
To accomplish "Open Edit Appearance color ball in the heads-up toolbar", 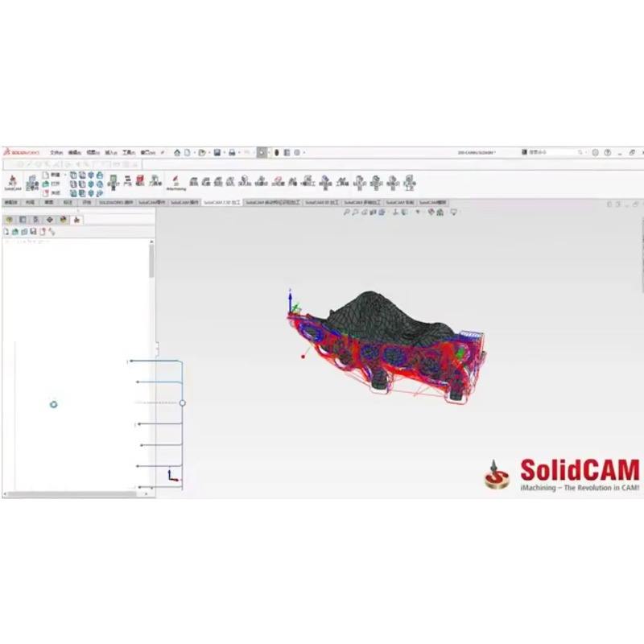I will click(x=431, y=212).
